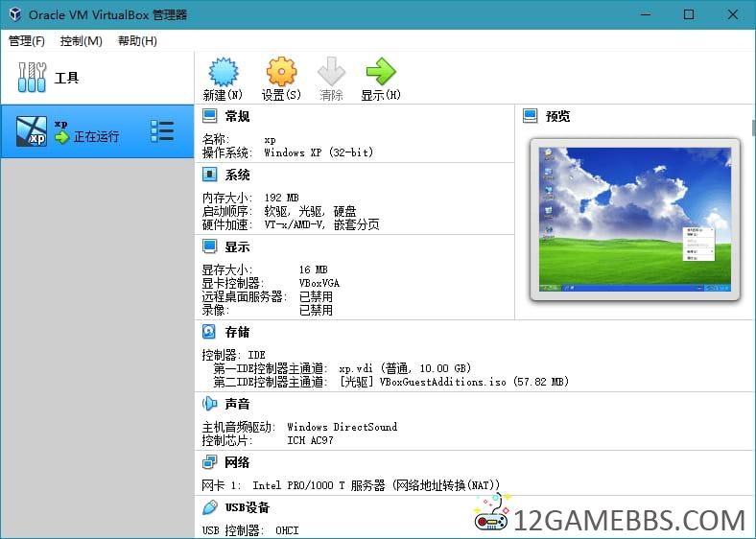The image size is (756, 539).
Task: Open the xp machine list menu icon
Action: [162, 131]
